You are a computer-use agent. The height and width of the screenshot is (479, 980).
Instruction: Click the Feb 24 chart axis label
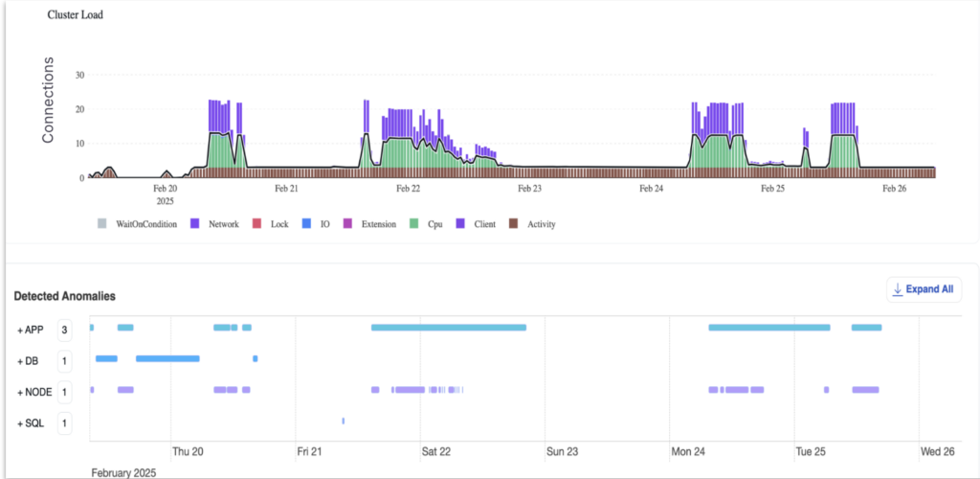(651, 188)
